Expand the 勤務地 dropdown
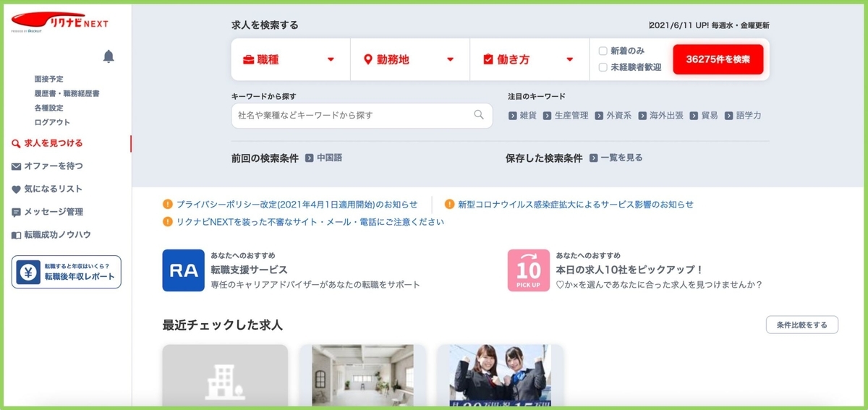The width and height of the screenshot is (868, 410). (410, 59)
